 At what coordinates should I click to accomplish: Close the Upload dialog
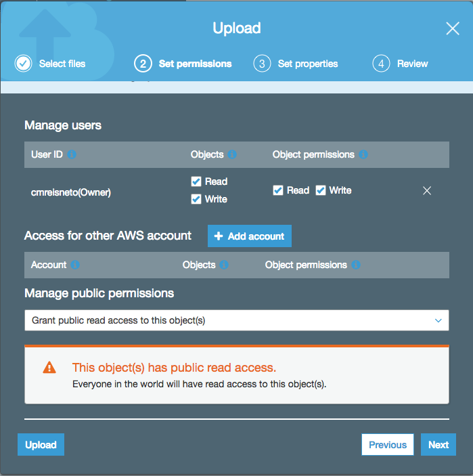[453, 28]
